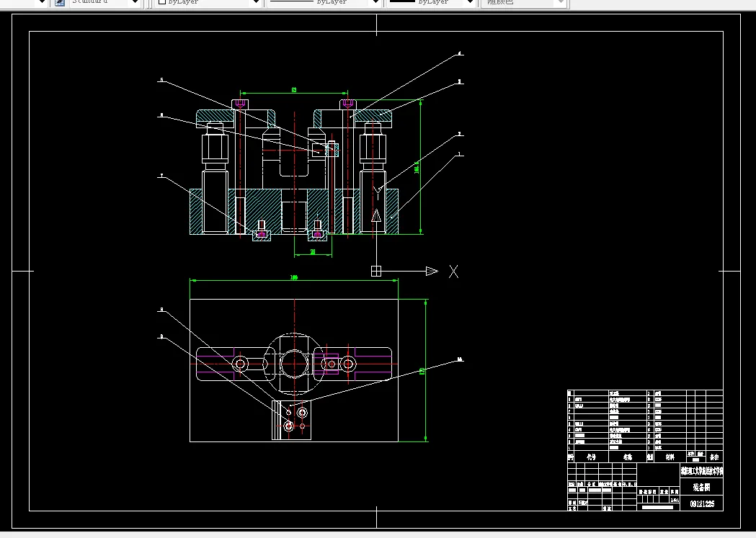Screen dimensions: 756x538
Task: Select the 104.6 vertical height dimension
Action: pyautogui.click(x=417, y=167)
